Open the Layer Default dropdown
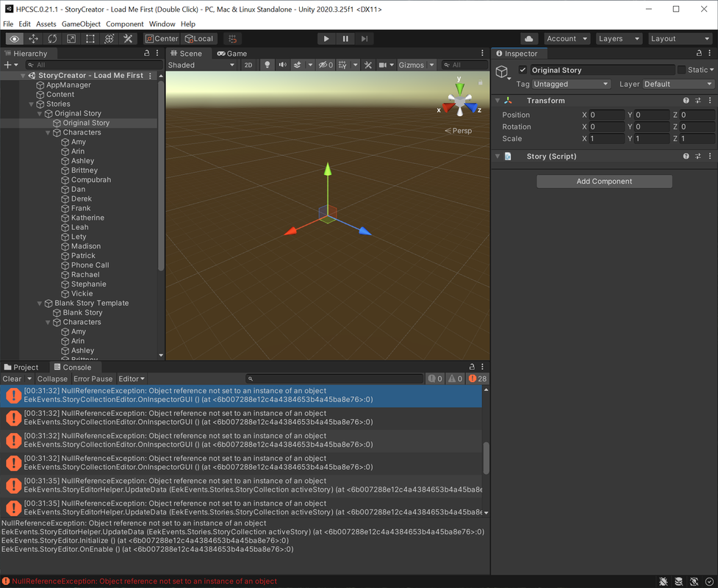 pyautogui.click(x=678, y=85)
